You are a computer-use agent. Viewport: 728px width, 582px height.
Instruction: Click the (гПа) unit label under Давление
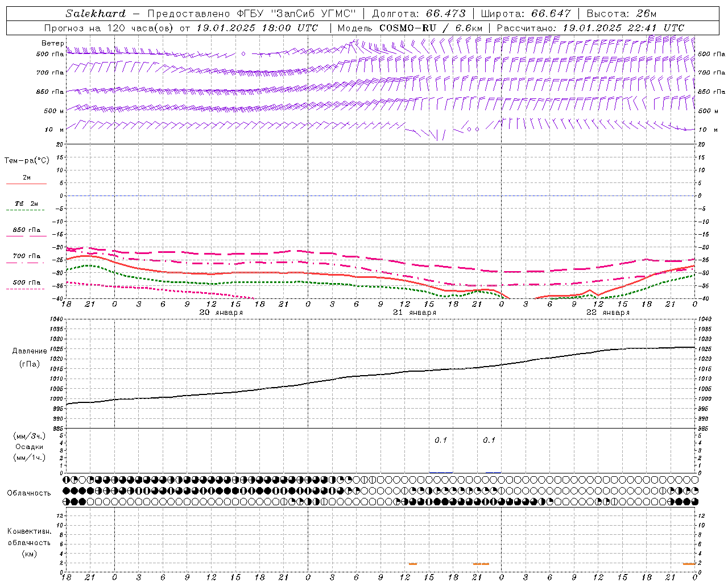click(x=30, y=364)
